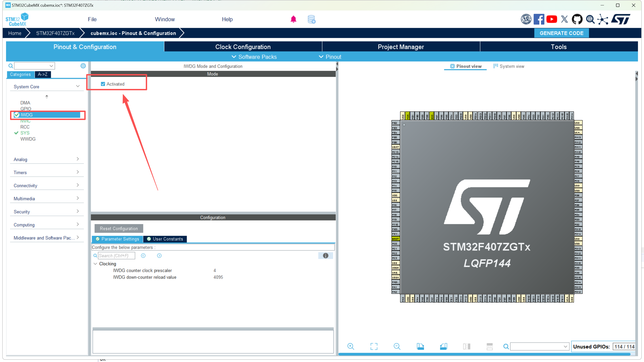Collapse the Clocking parameter group
The height and width of the screenshot is (362, 644).
point(95,264)
